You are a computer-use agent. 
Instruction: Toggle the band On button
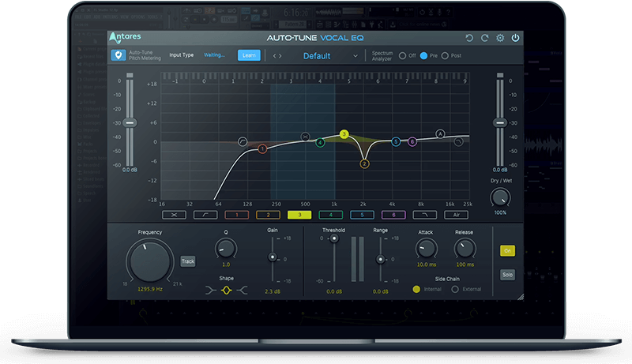[507, 250]
